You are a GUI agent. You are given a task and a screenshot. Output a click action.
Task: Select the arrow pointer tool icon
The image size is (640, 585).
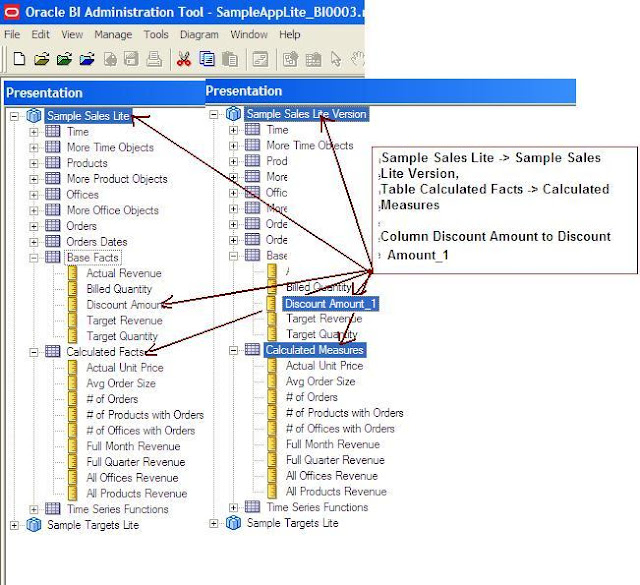(x=336, y=59)
